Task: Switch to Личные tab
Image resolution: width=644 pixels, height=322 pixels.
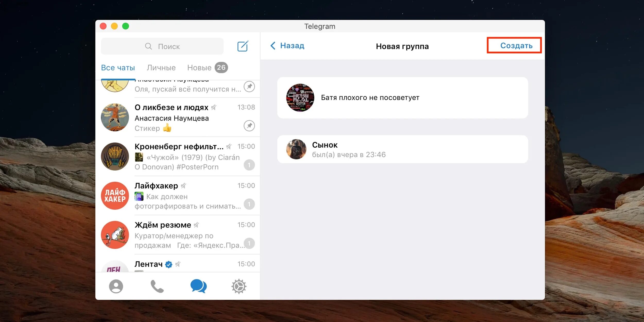Action: (x=161, y=68)
